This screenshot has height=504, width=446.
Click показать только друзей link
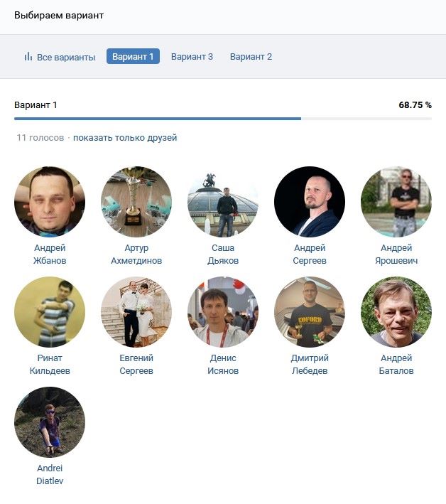pos(125,138)
